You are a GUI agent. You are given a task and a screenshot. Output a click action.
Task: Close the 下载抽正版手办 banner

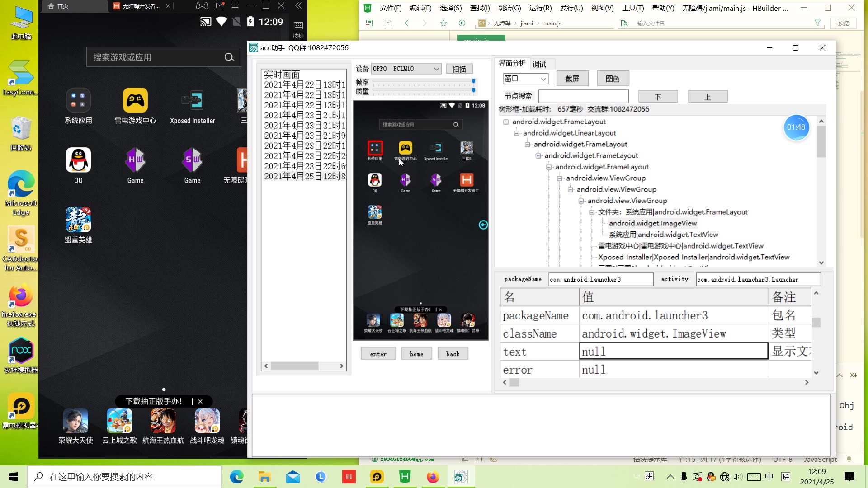click(x=200, y=401)
